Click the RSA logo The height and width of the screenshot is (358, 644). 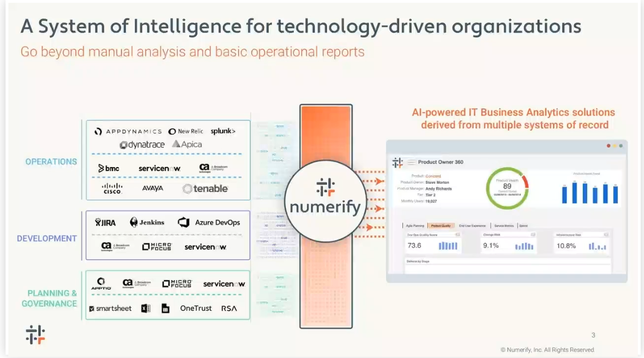click(x=229, y=308)
